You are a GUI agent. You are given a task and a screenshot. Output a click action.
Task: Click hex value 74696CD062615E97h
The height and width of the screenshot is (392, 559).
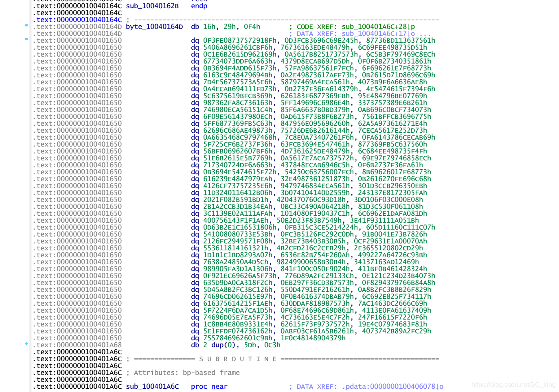(238, 296)
